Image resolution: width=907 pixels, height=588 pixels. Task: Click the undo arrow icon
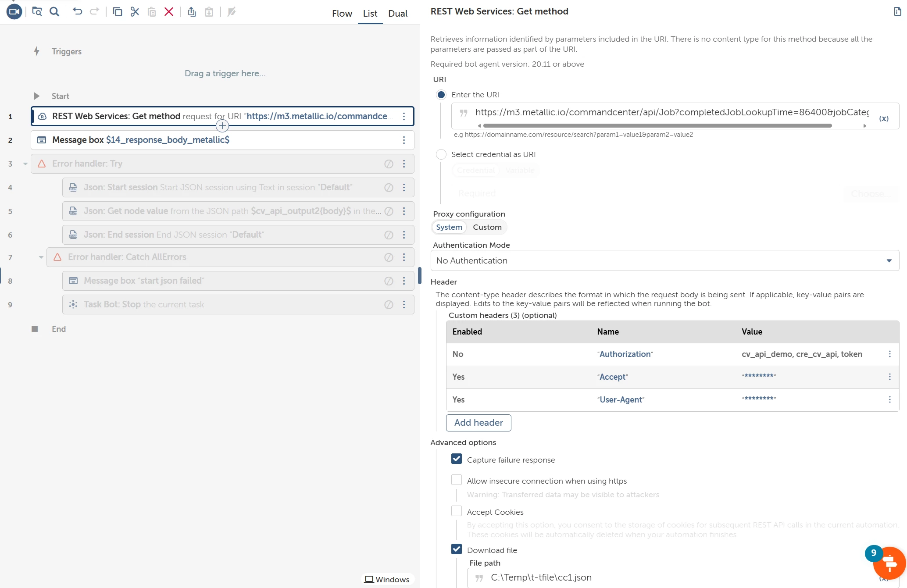(78, 12)
